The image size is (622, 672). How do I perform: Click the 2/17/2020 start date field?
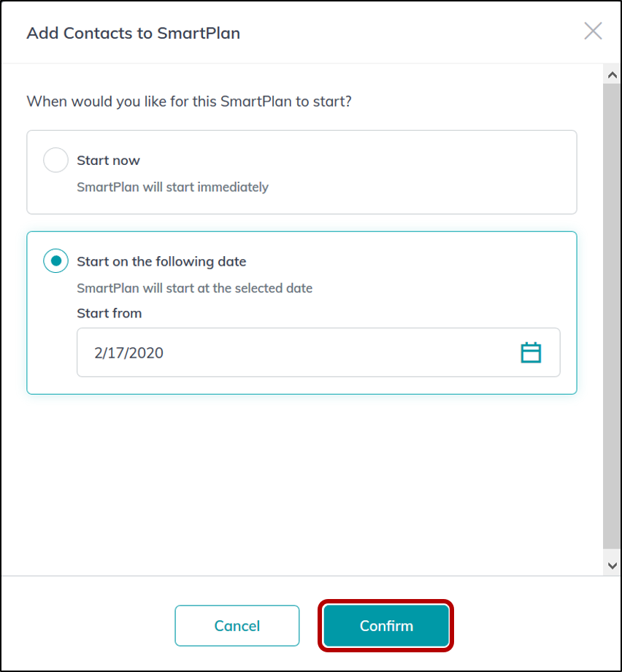[x=318, y=352]
